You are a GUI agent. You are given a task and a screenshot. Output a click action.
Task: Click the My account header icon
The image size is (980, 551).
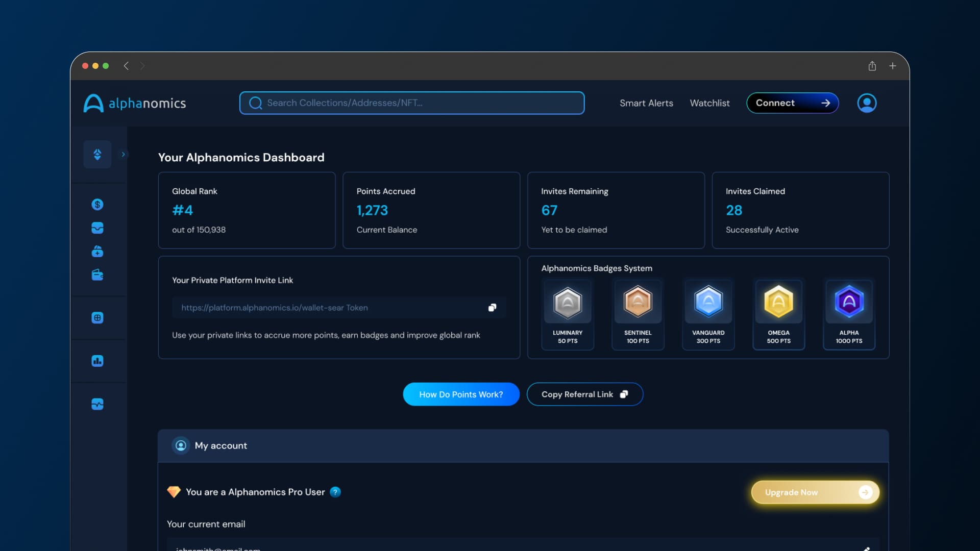click(x=181, y=445)
